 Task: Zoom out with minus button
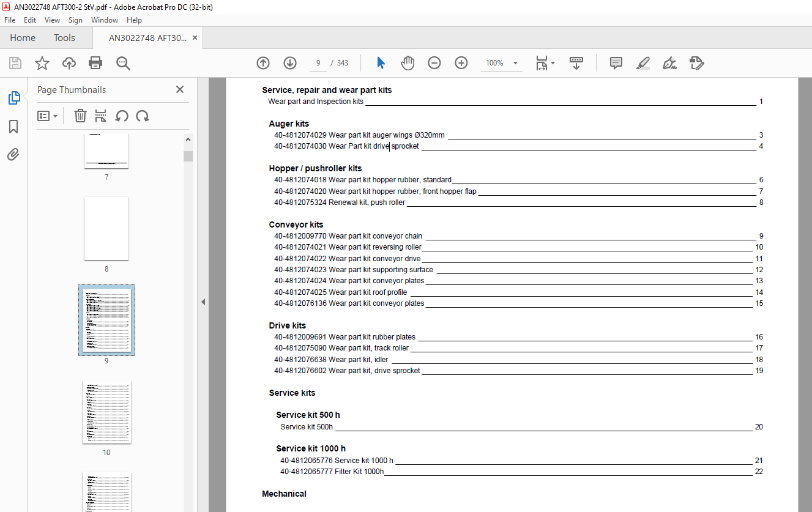434,63
